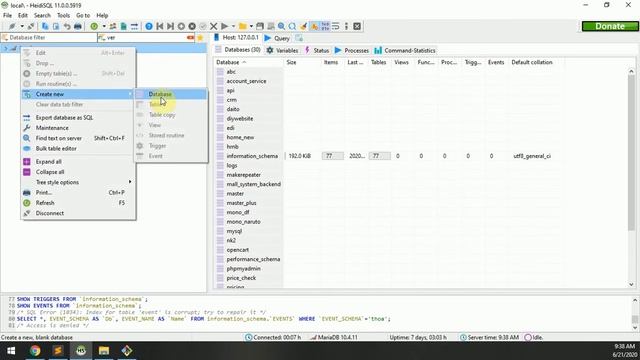Click the print icon in toolbar

78,26
